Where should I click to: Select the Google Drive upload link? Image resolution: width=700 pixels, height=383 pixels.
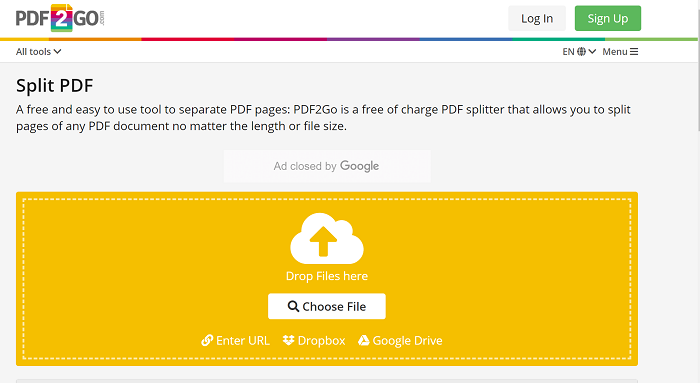click(x=400, y=341)
